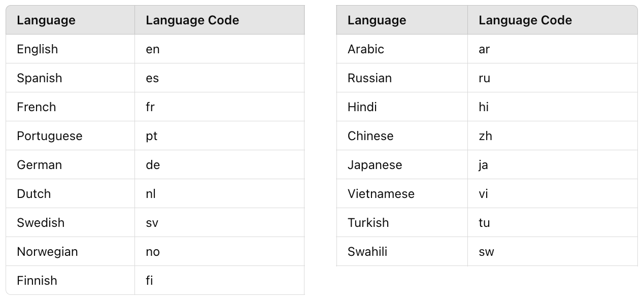
Task: Click the Arabic language cell
Action: (x=366, y=49)
